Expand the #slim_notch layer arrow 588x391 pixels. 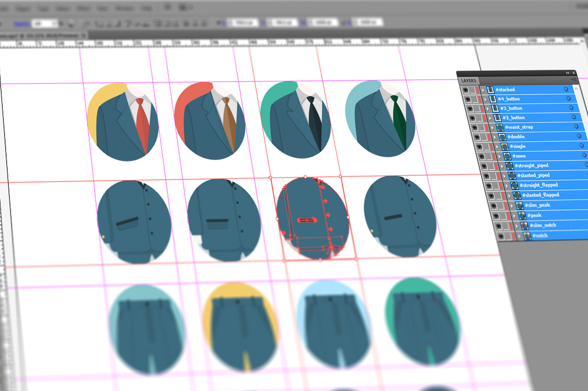(x=518, y=225)
